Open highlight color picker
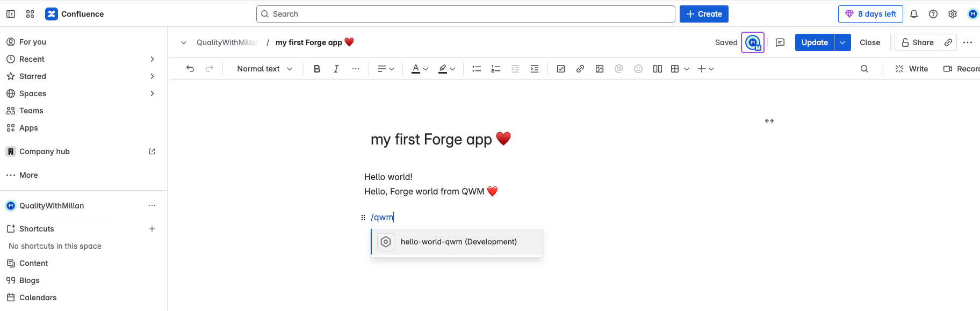 coord(446,69)
